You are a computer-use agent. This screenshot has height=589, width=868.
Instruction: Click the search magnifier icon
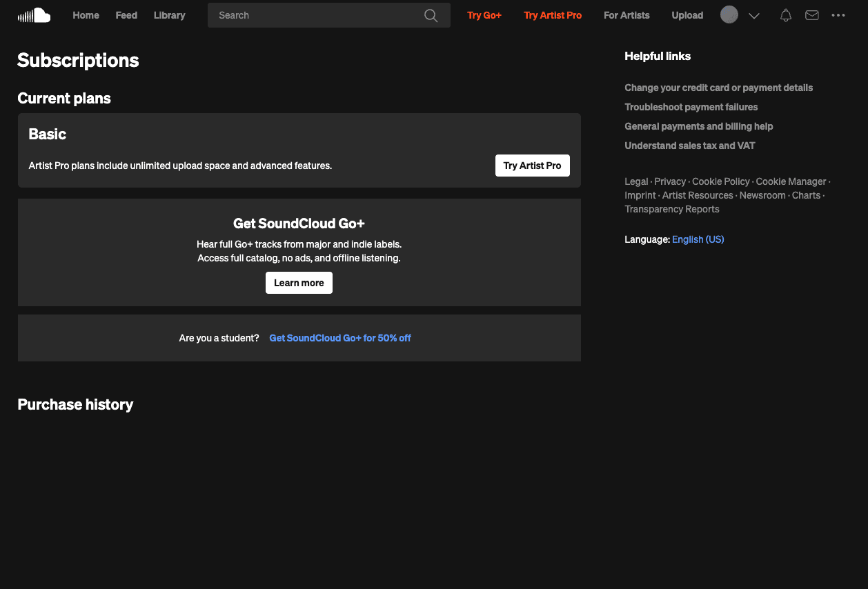point(431,15)
